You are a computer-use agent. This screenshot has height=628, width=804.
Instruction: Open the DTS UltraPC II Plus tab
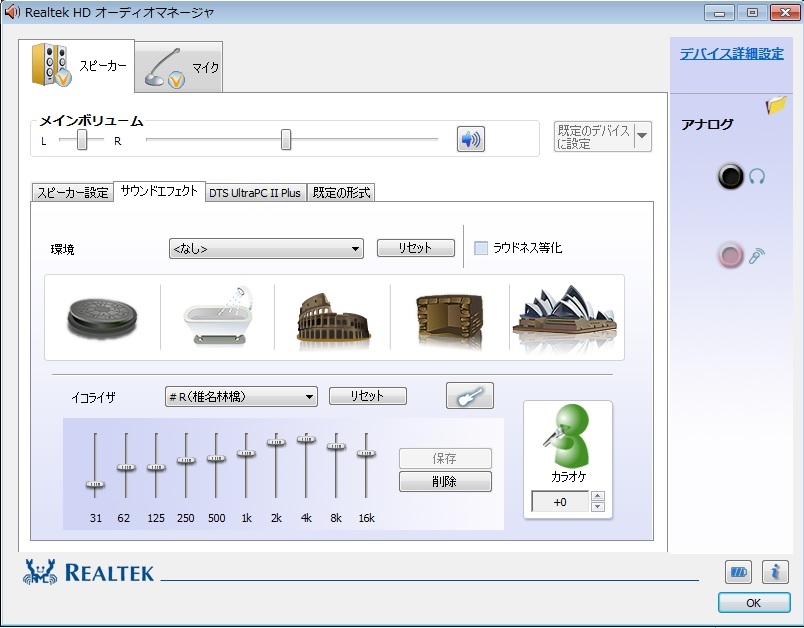click(x=255, y=193)
